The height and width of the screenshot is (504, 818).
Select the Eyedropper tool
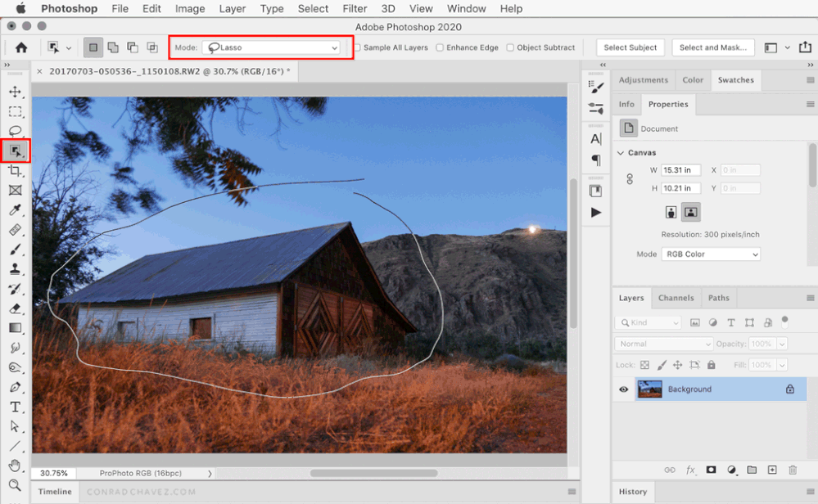pyautogui.click(x=15, y=210)
